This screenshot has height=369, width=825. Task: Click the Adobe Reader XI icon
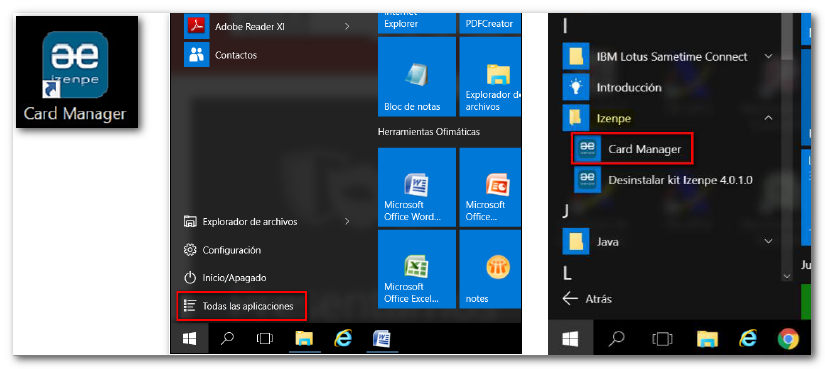197,26
